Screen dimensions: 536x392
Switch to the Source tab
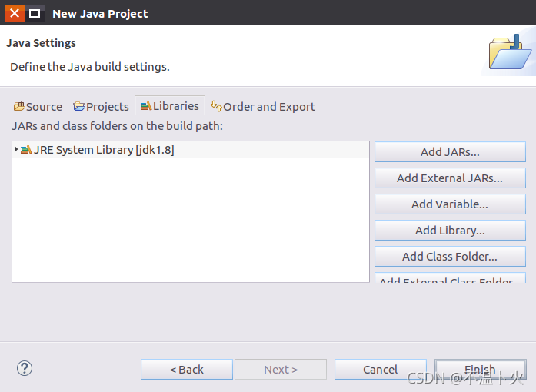(x=38, y=107)
